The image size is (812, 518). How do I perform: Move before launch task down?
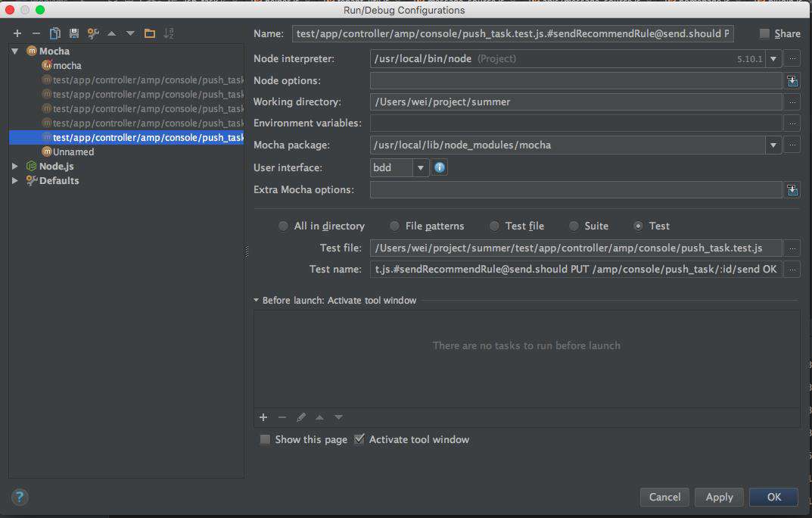click(x=338, y=417)
